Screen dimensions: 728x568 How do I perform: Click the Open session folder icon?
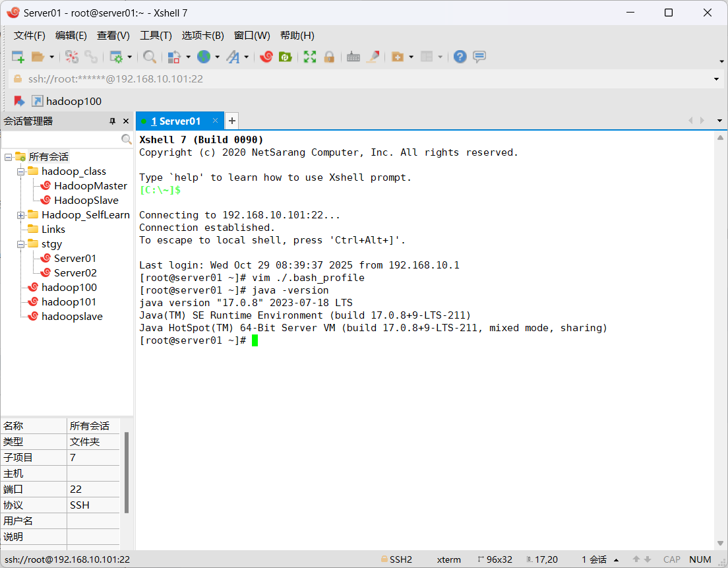pyautogui.click(x=38, y=57)
